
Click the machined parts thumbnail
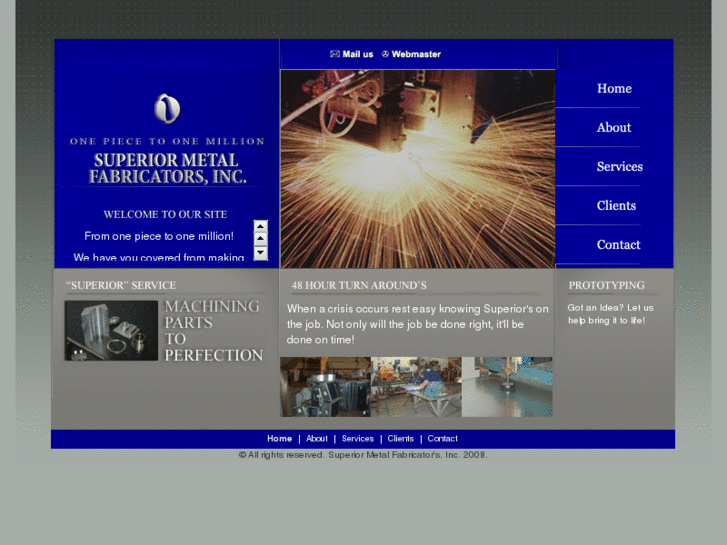click(x=111, y=331)
